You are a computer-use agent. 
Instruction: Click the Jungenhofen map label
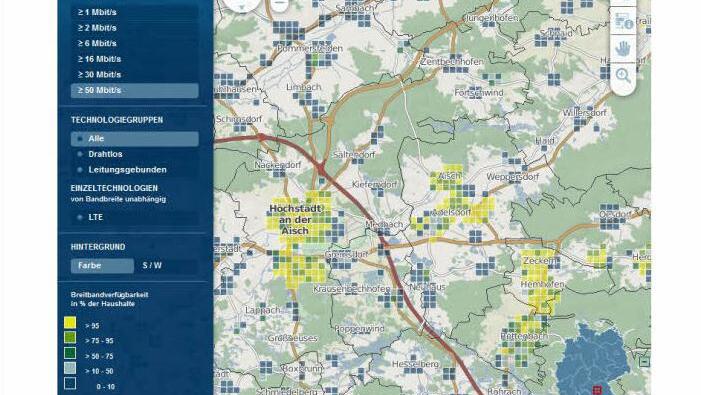492,18
